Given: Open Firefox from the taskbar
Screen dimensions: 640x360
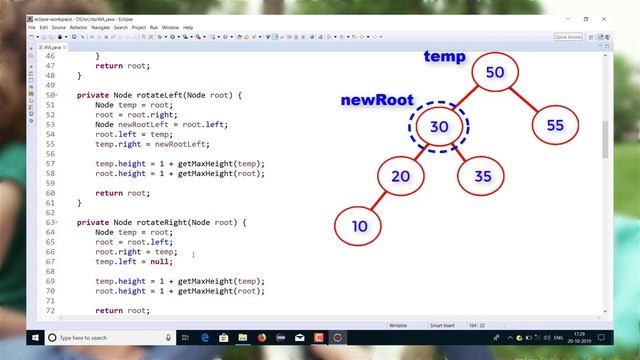Looking at the screenshot, I should (262, 338).
